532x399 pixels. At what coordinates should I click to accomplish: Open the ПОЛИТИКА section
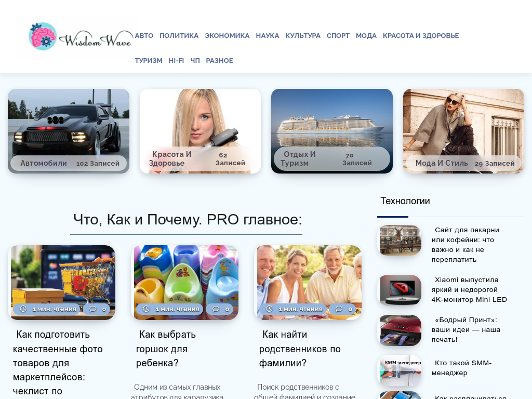coord(179,36)
